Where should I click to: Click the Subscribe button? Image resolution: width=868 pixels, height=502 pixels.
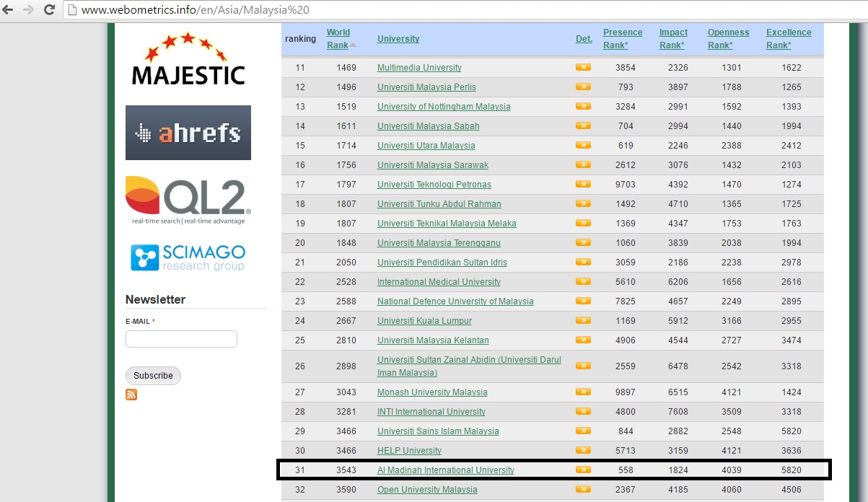coord(153,376)
